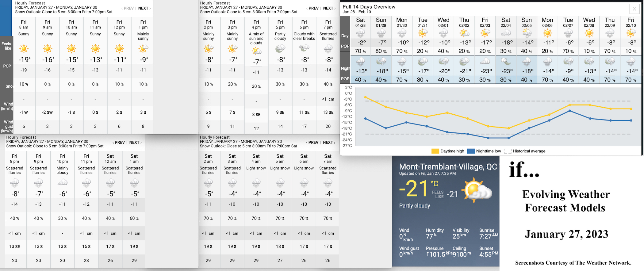Click the Visibility 25 km reading

[x=459, y=236]
